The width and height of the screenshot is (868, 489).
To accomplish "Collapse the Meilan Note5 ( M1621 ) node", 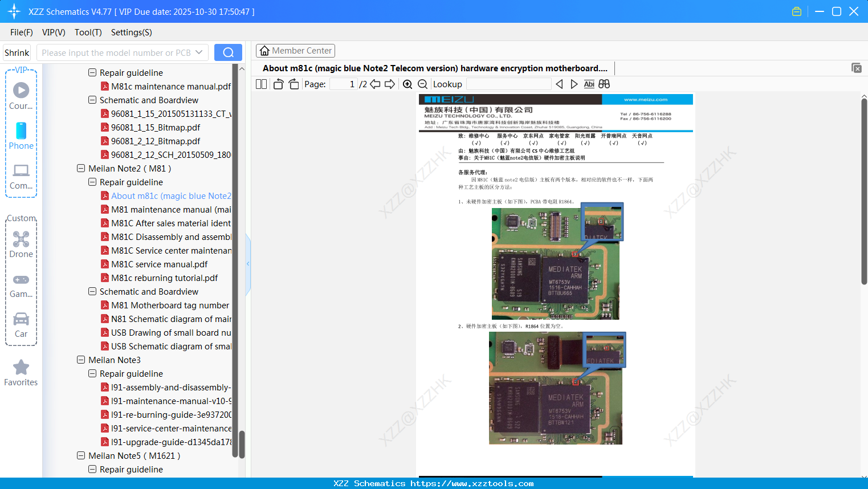I will point(81,455).
